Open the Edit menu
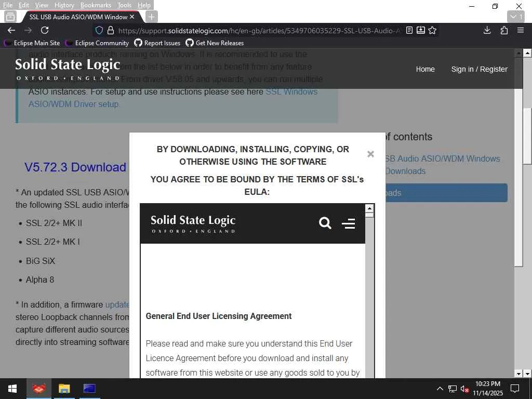The width and height of the screenshot is (532, 399). (x=23, y=5)
